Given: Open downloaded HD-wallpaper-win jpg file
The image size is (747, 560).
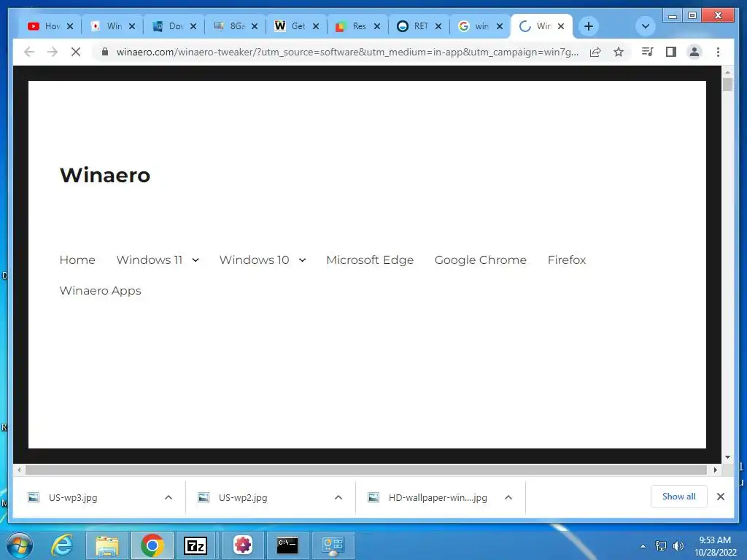Looking at the screenshot, I should (x=438, y=497).
